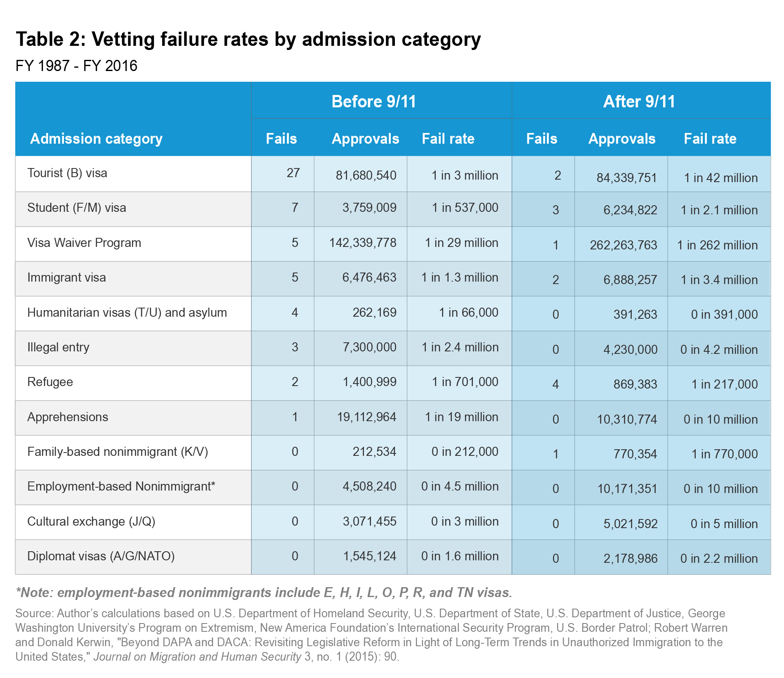Select the 'Apprehensions' row label
This screenshot has height=678, width=784.
[68, 417]
